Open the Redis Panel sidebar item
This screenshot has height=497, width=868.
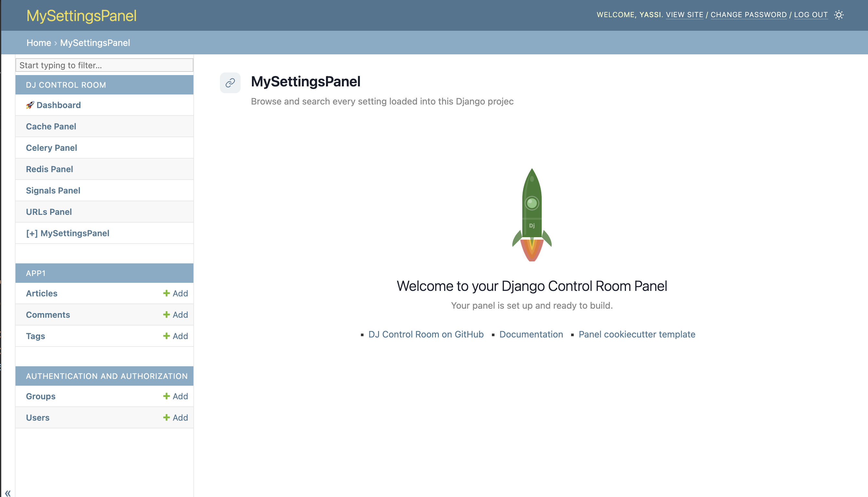pos(49,169)
